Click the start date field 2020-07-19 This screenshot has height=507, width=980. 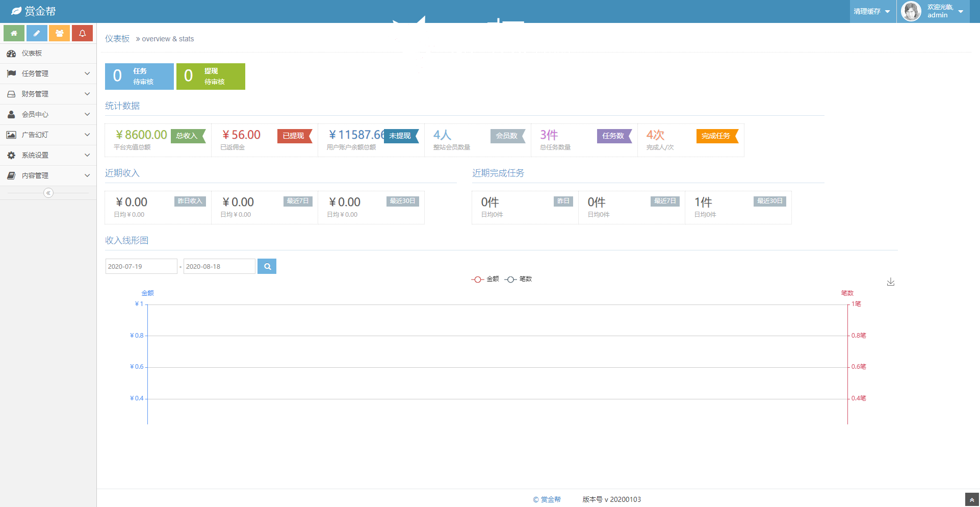[141, 266]
